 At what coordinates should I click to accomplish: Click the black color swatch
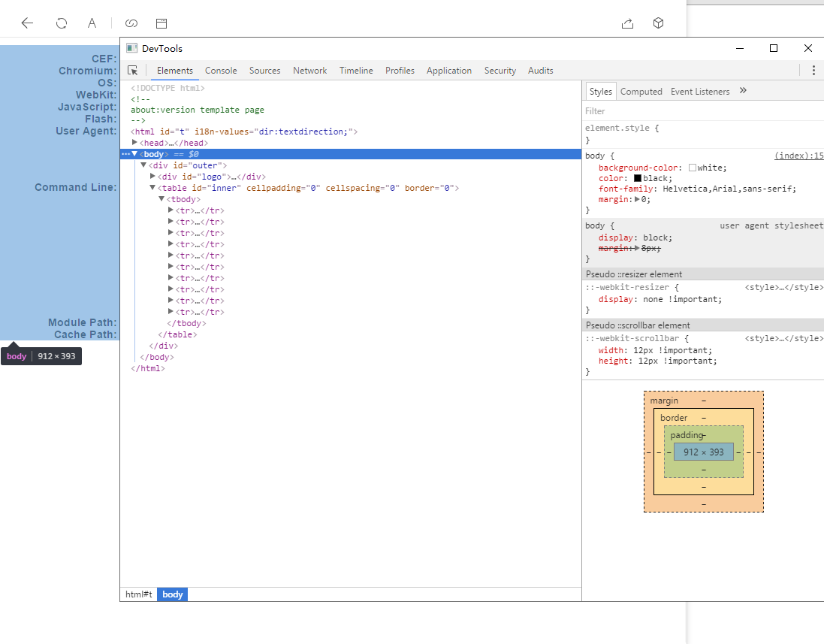(x=638, y=179)
